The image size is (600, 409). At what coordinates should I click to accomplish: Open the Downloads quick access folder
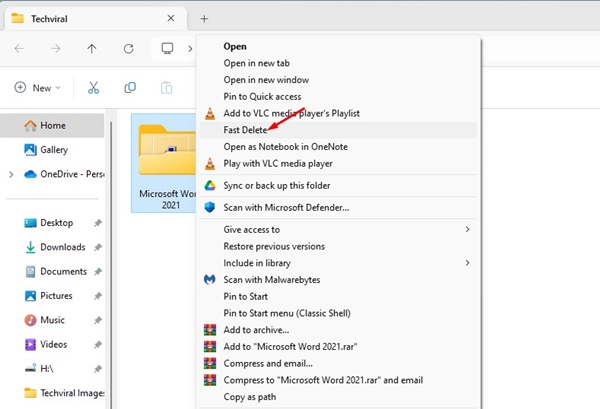[x=55, y=247]
